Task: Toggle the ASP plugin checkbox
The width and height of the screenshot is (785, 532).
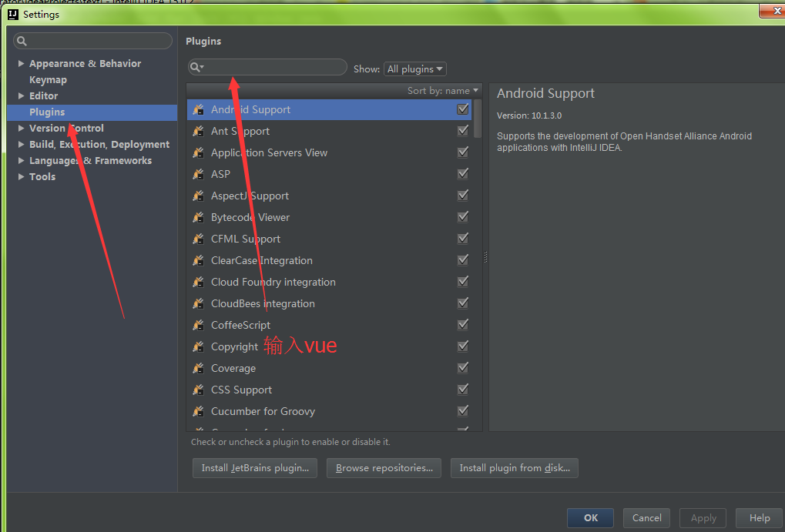Action: [x=462, y=174]
